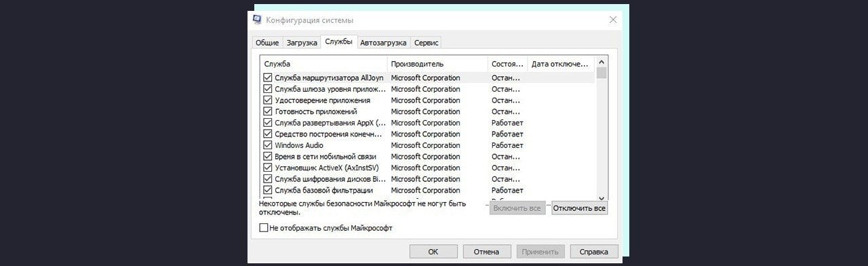
Task: Toggle Служба базовой фильтрации checkbox
Action: click(x=267, y=191)
